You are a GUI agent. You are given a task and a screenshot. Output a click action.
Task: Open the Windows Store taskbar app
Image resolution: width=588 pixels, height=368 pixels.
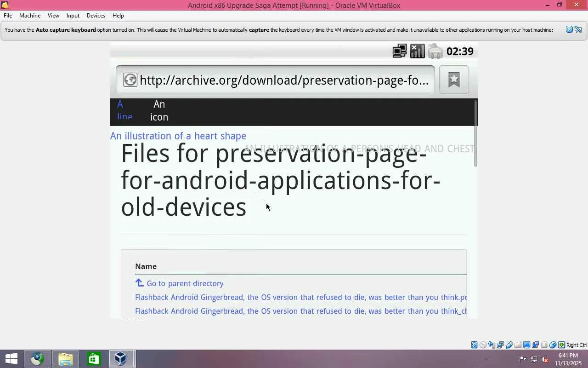tap(94, 359)
